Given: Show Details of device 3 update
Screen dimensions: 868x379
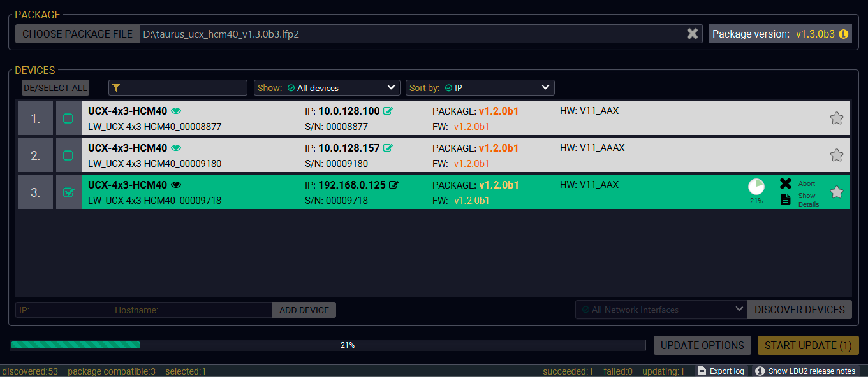Looking at the screenshot, I should pyautogui.click(x=786, y=200).
